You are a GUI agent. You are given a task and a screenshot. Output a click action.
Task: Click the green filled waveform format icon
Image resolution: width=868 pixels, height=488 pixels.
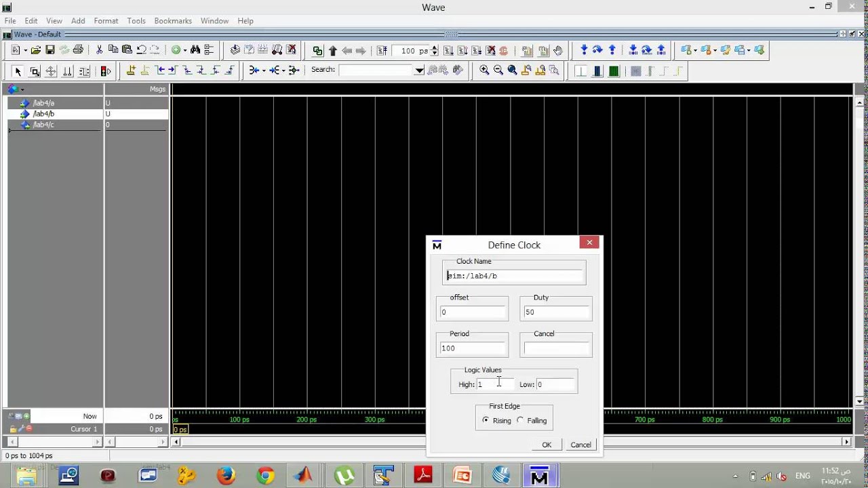(614, 71)
